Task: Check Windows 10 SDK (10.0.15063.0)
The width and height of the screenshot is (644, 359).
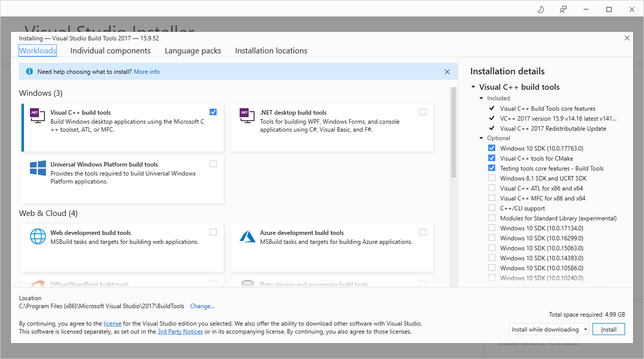Action: [x=492, y=248]
